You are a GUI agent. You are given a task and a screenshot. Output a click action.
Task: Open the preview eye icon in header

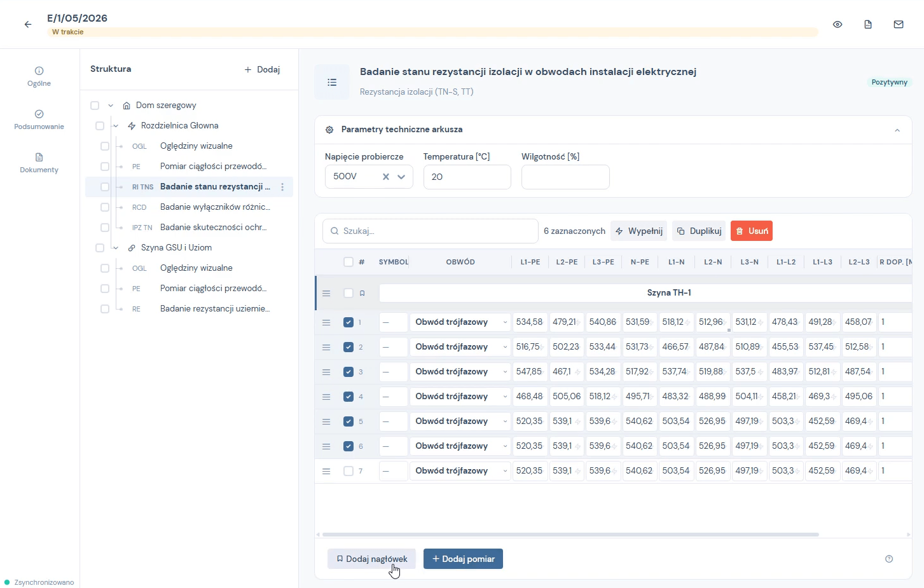tap(838, 24)
